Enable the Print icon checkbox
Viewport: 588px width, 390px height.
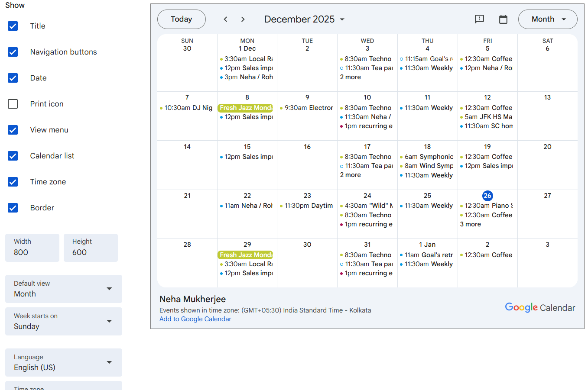click(x=13, y=104)
